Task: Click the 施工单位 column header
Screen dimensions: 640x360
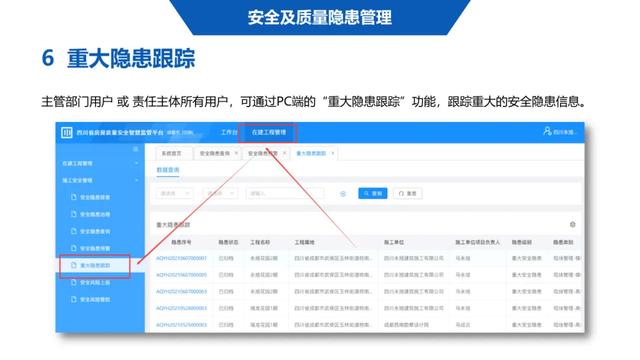Action: point(394,242)
